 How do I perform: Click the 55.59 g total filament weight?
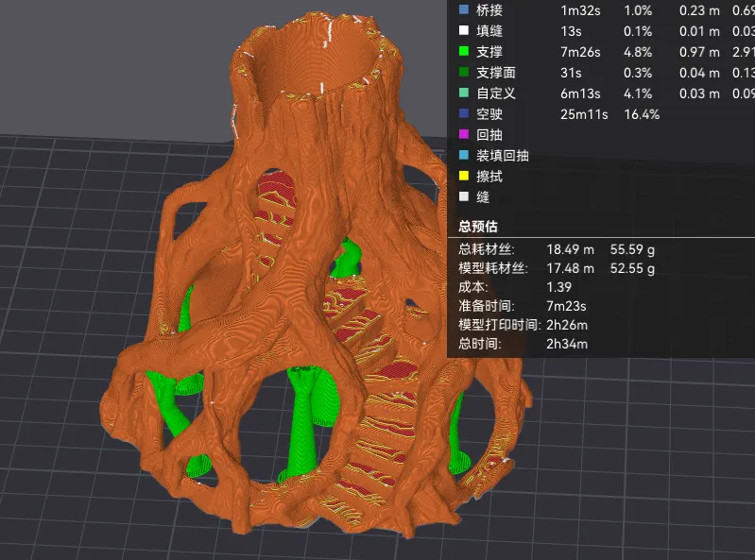click(x=632, y=249)
